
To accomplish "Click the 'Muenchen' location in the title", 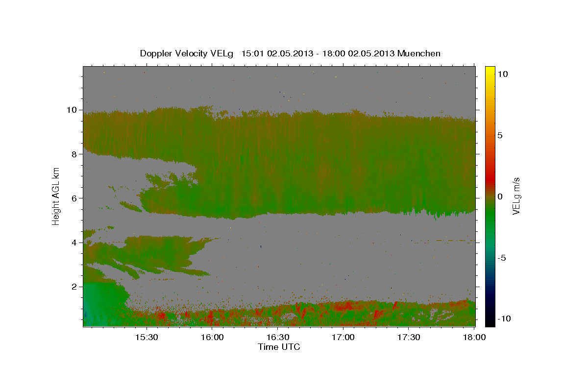I will tap(419, 53).
